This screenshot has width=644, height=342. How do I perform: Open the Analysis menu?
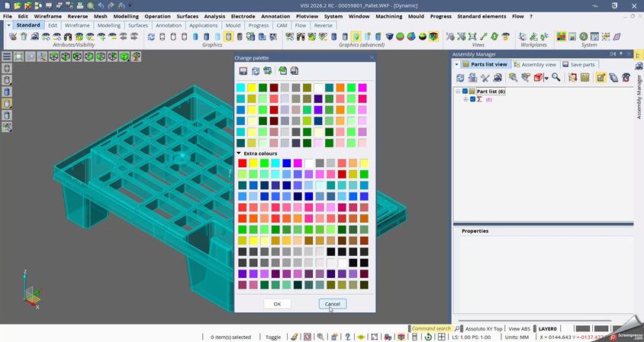tap(214, 17)
